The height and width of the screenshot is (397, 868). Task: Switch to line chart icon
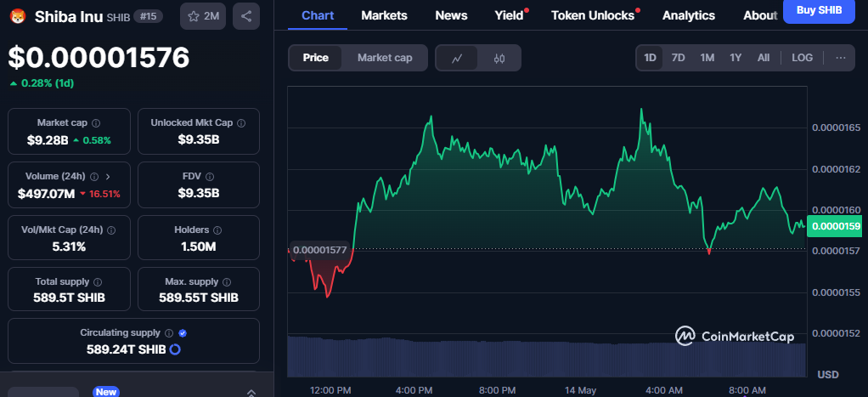[x=457, y=58]
